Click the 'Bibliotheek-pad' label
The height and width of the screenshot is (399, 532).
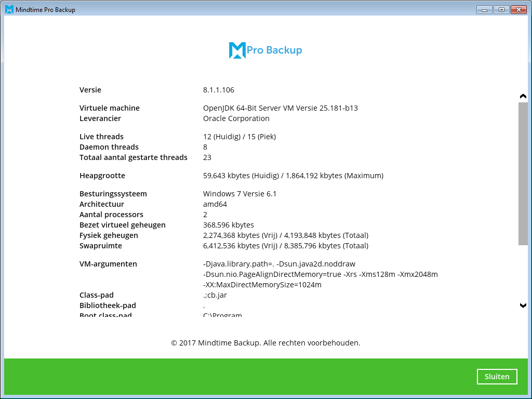click(108, 305)
